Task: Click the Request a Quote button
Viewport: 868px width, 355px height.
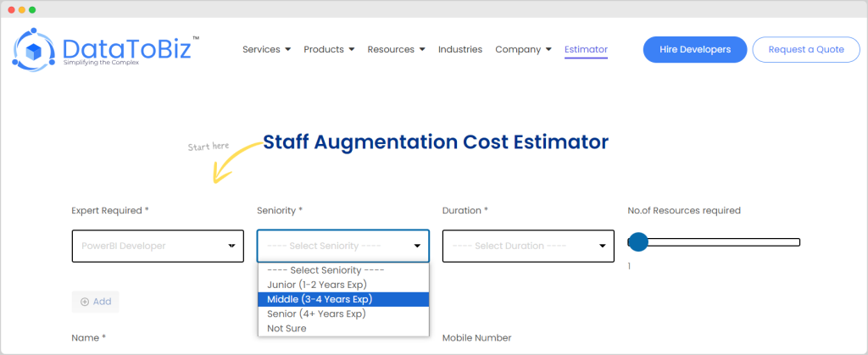Action: tap(806, 49)
